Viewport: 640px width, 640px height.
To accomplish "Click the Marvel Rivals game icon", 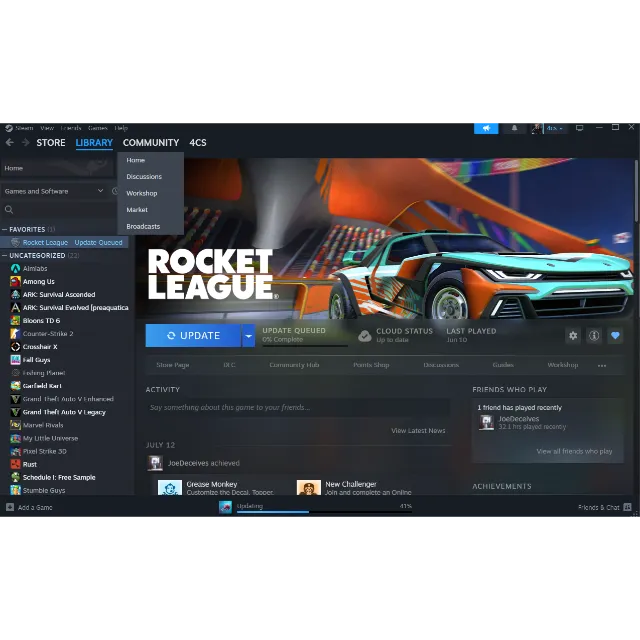I will (x=16, y=425).
